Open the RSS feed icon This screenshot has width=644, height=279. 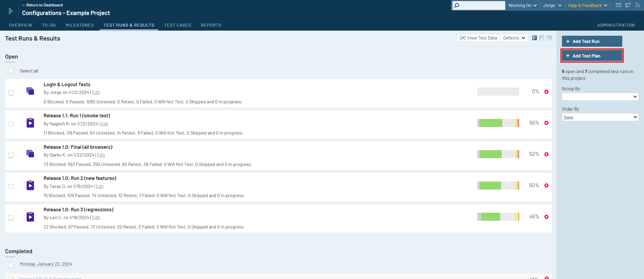637,5
